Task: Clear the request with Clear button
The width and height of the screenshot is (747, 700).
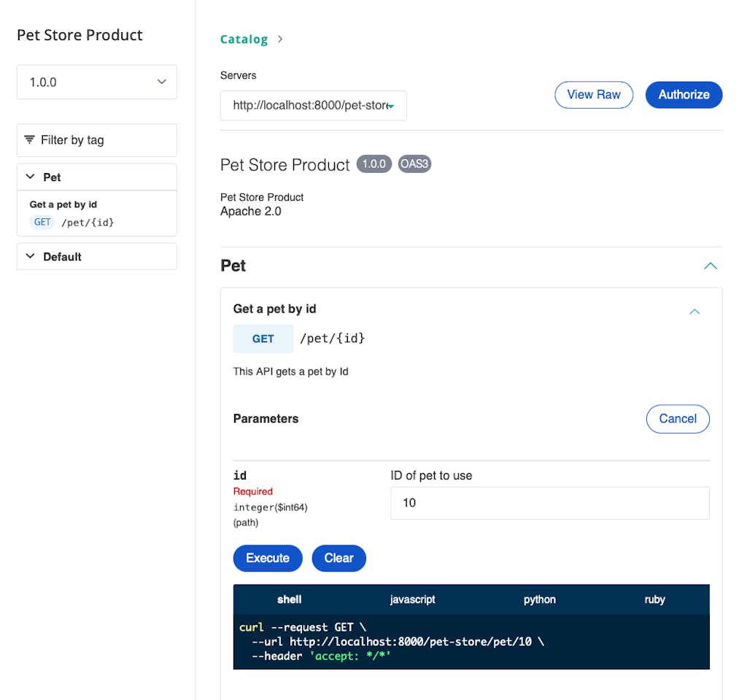Action: (x=338, y=558)
